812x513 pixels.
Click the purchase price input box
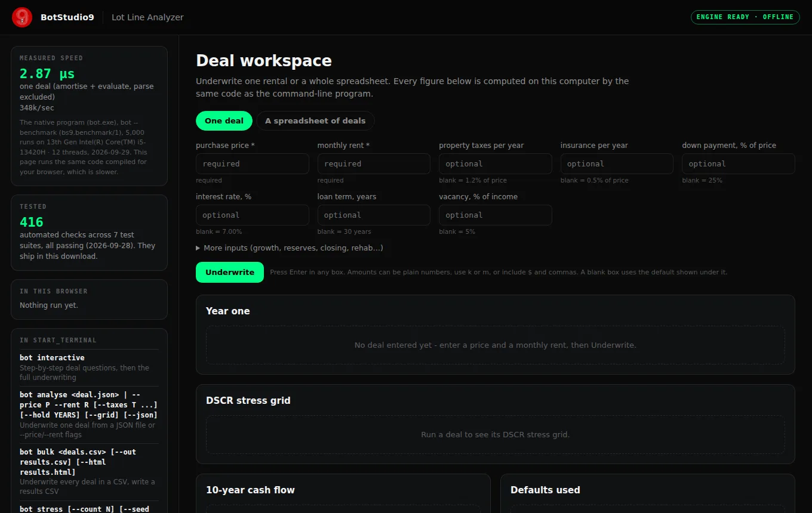tap(253, 163)
